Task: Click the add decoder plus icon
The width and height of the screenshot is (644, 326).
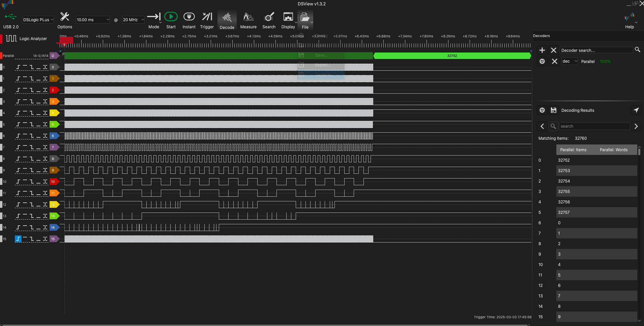Action: click(x=542, y=50)
